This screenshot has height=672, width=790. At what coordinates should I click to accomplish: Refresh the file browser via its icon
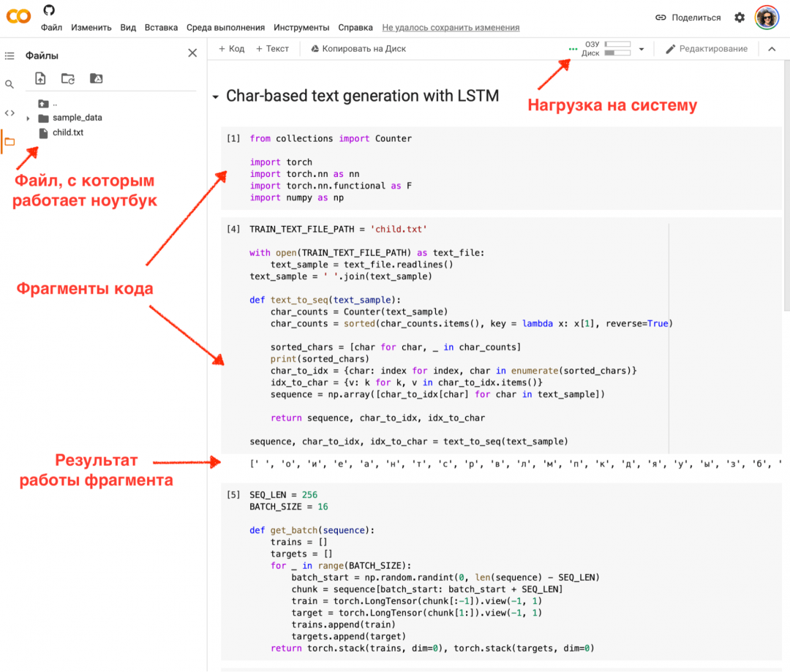(67, 78)
